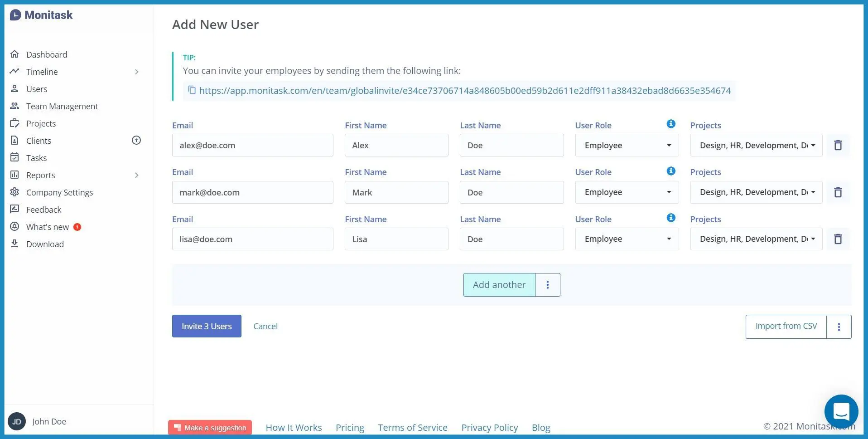
Task: Open more options next to Add another
Action: pyautogui.click(x=547, y=285)
